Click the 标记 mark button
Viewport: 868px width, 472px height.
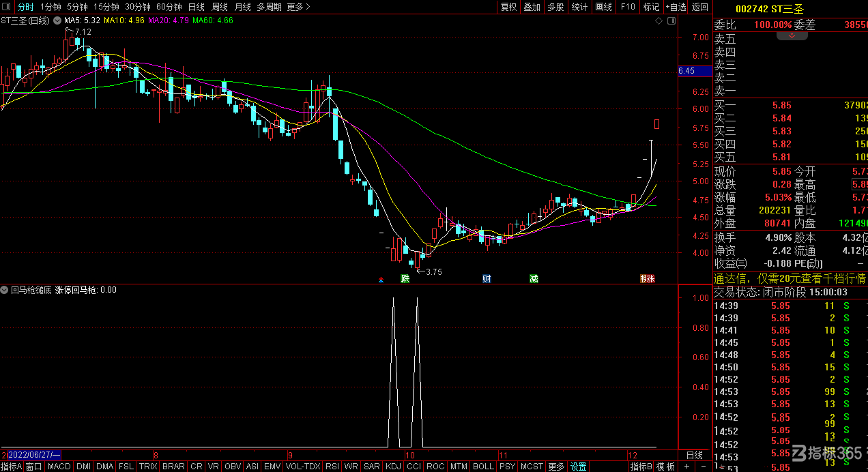pyautogui.click(x=651, y=7)
